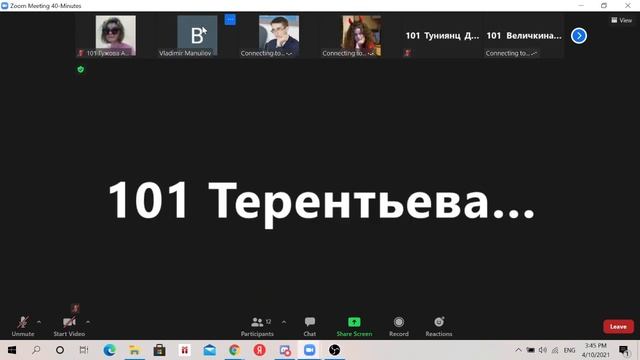Switch ENG input language
This screenshot has width=640, height=360.
[x=569, y=350]
